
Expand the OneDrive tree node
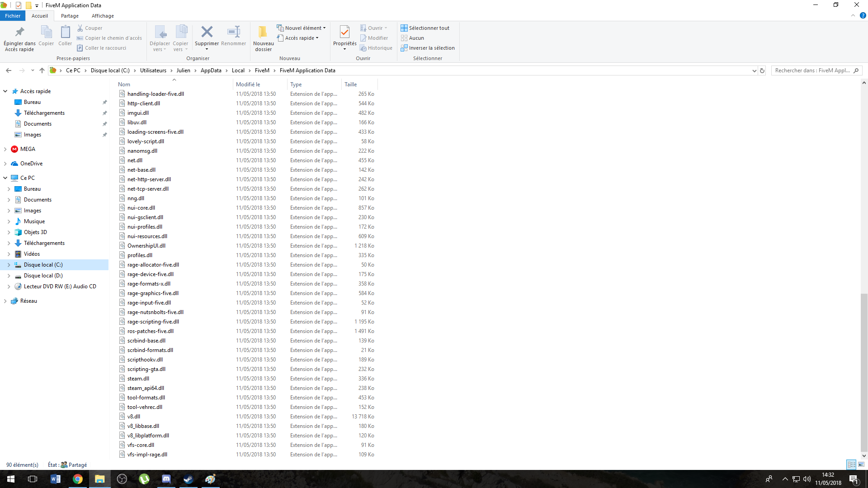(x=5, y=164)
